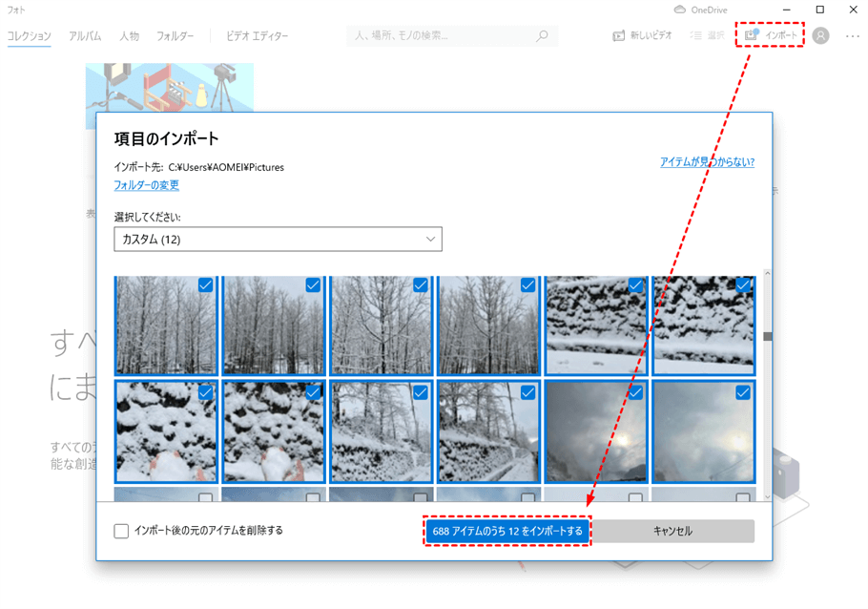Uncheck the first snowy trees photo checkbox
The image size is (868, 609).
coord(205,285)
